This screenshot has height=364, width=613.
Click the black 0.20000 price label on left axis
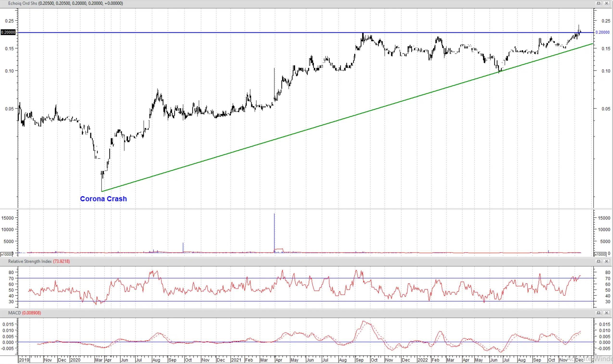(x=8, y=32)
